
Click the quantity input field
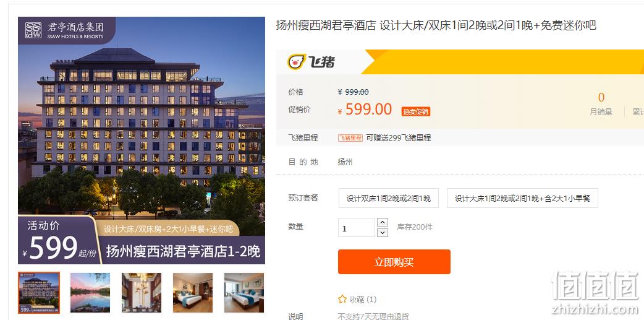pyautogui.click(x=356, y=228)
